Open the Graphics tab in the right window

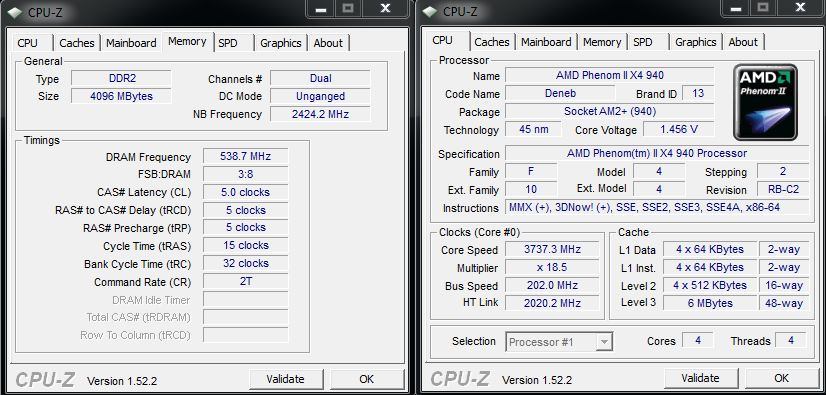(696, 42)
